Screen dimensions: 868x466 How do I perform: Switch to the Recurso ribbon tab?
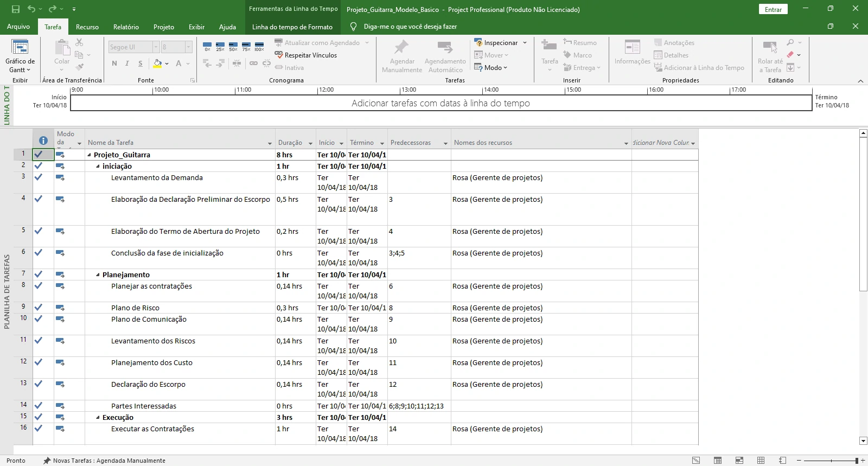coord(87,27)
